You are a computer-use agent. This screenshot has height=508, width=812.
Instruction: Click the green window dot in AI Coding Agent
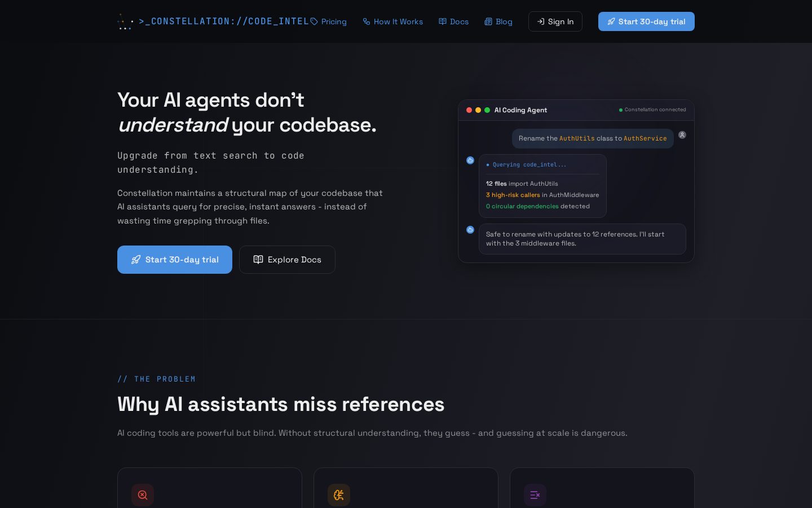pos(487,110)
